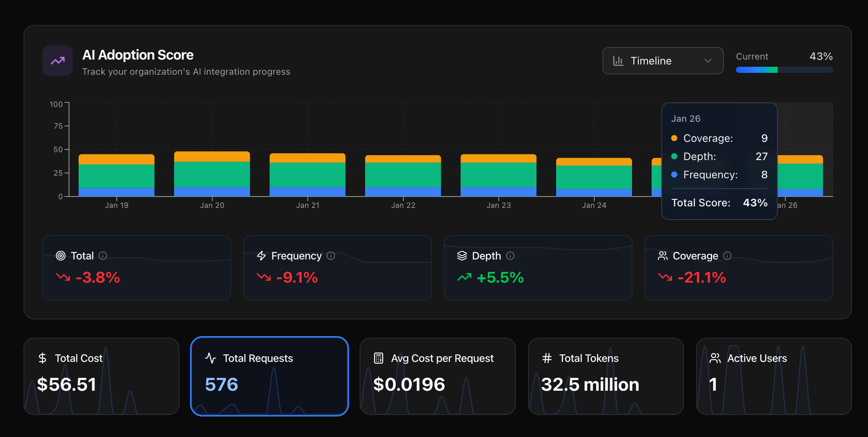Click the Avg Cost per Request card
This screenshot has width=868, height=437.
click(437, 376)
